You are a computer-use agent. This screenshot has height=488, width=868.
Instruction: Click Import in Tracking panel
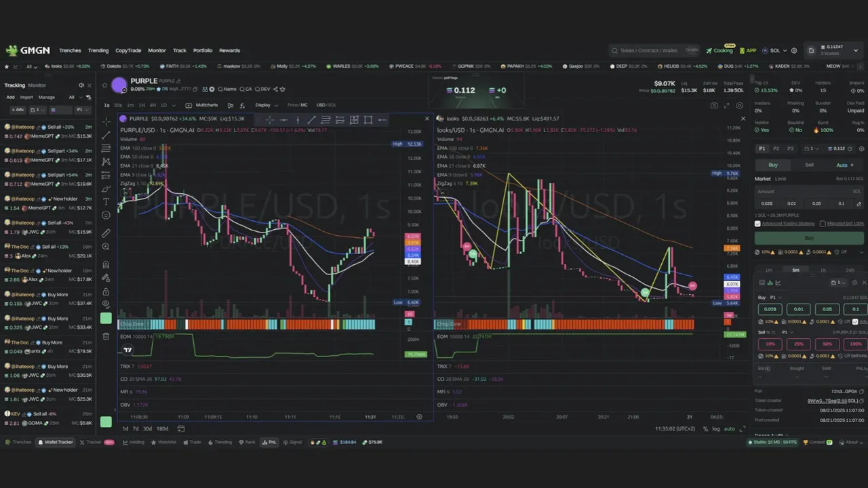coord(26,97)
